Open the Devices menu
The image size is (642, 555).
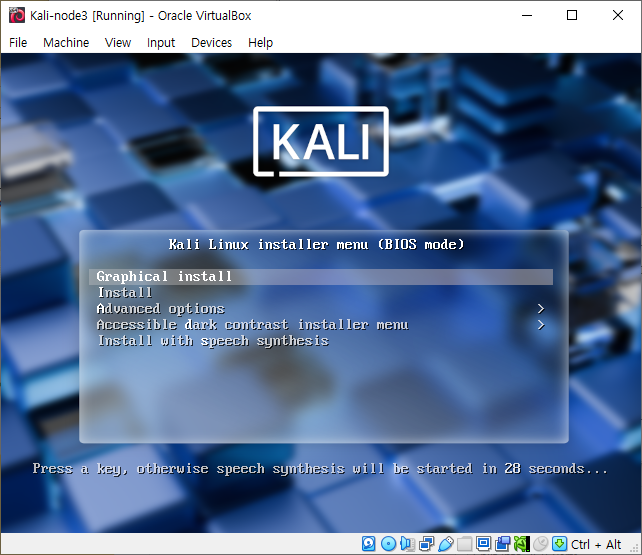(x=211, y=43)
